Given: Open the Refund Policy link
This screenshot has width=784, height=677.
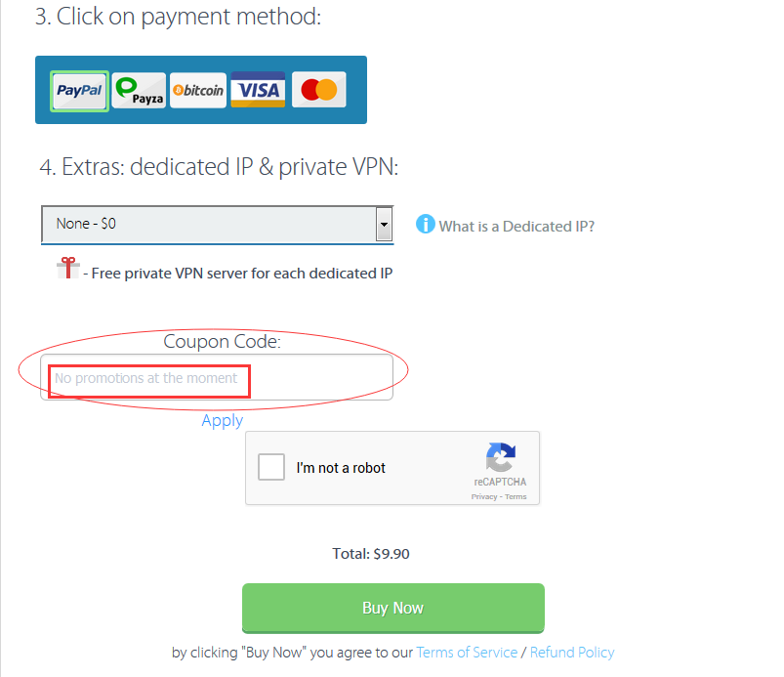Looking at the screenshot, I should (x=572, y=653).
